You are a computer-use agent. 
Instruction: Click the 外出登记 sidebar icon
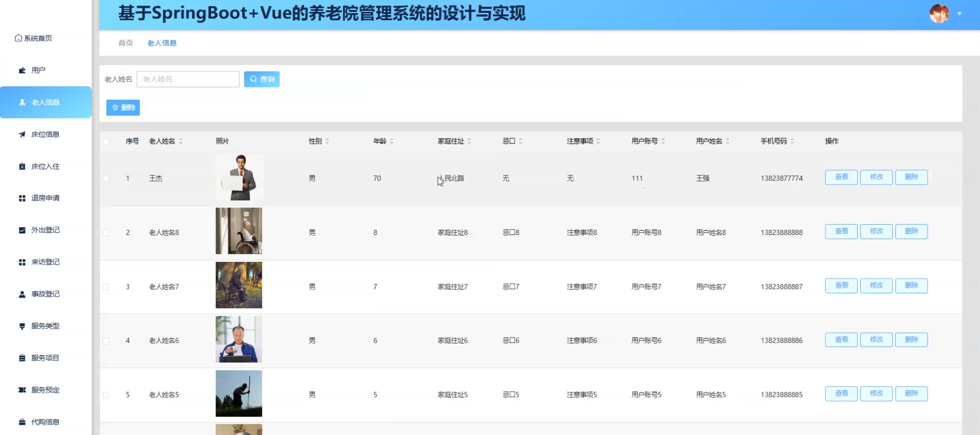pos(22,230)
